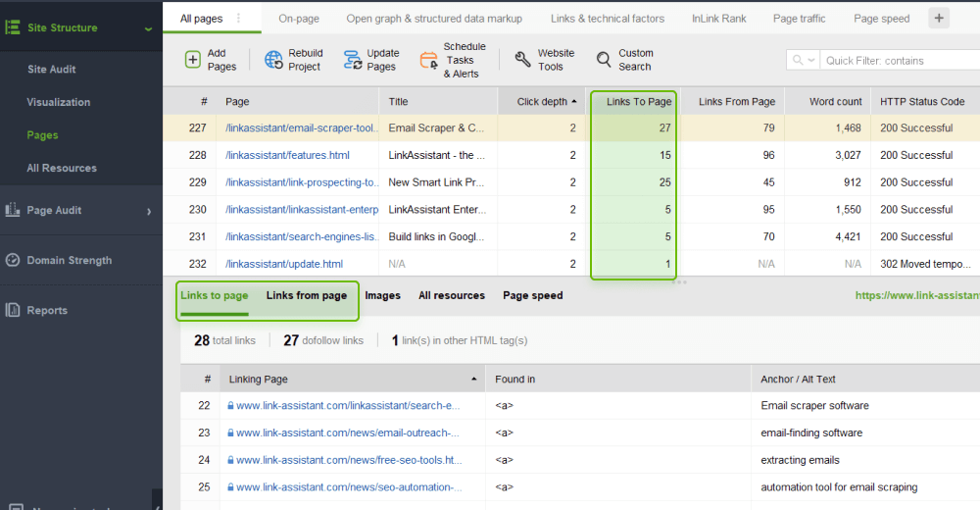This screenshot has height=510, width=980.
Task: Sort by Links To Page column header
Action: 633,101
